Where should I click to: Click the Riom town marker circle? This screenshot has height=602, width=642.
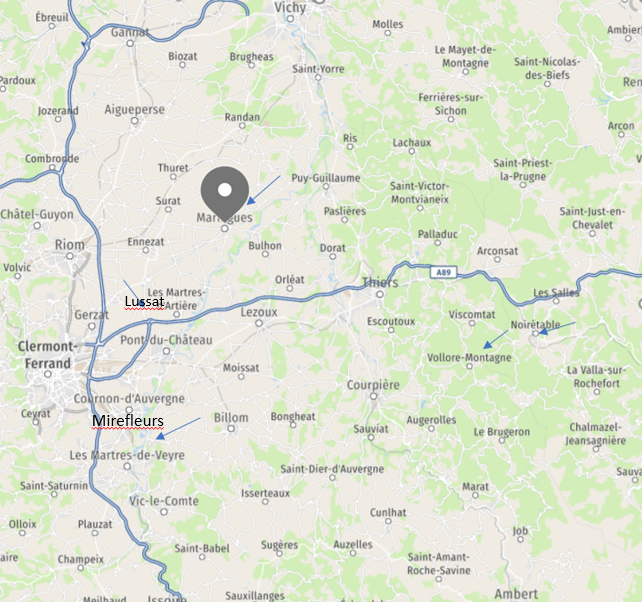pyautogui.click(x=70, y=256)
